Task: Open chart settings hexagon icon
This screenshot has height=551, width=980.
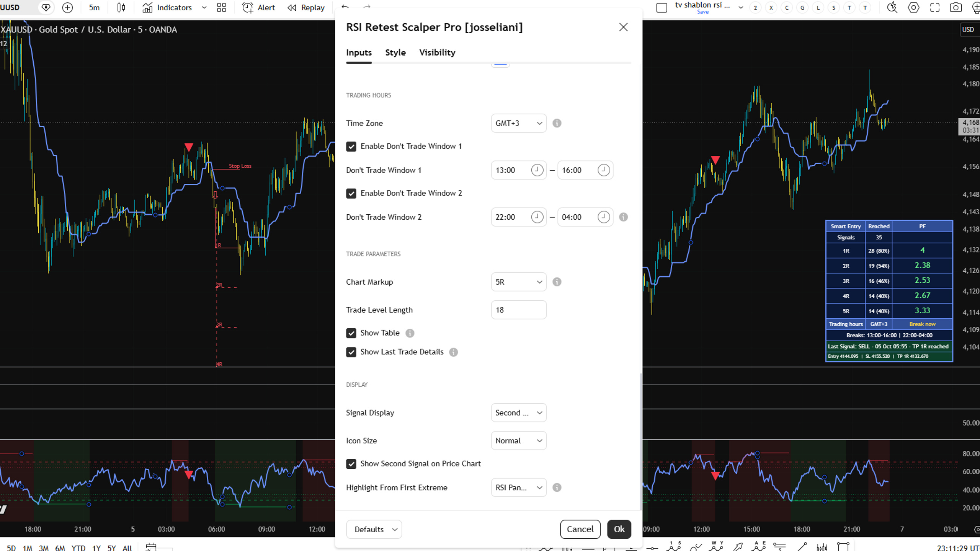Action: tap(913, 8)
